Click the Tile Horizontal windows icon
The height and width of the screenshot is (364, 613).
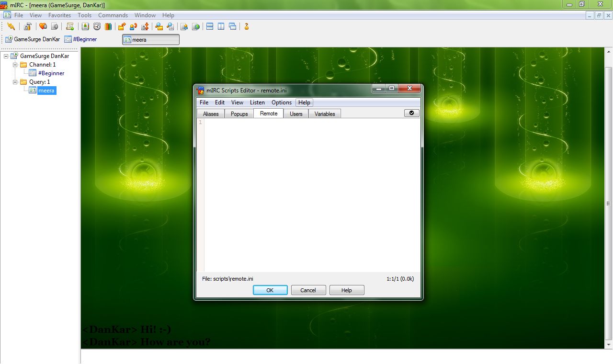210,26
